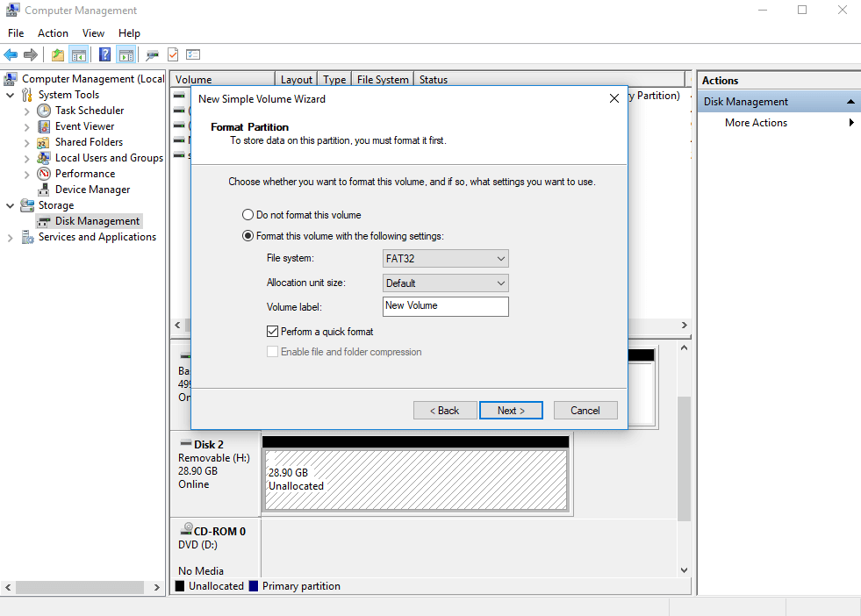Click the Performance monitor icon
This screenshot has height=616, width=861.
44,174
